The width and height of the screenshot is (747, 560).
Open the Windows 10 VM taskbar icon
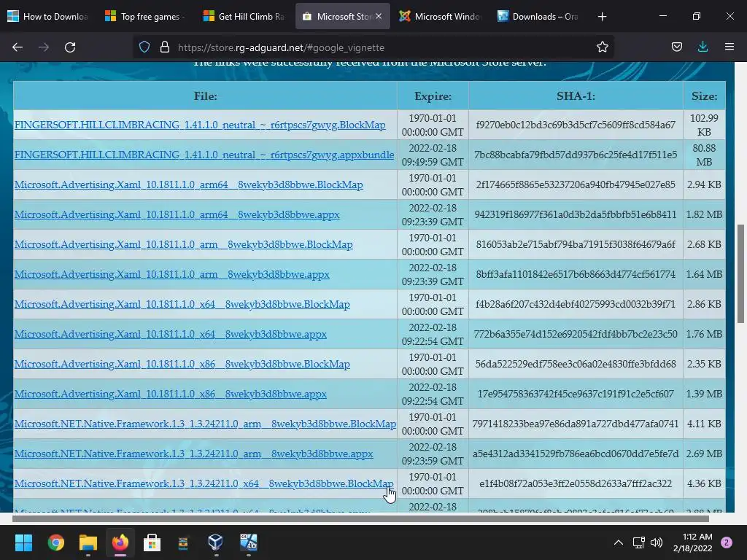(x=248, y=542)
